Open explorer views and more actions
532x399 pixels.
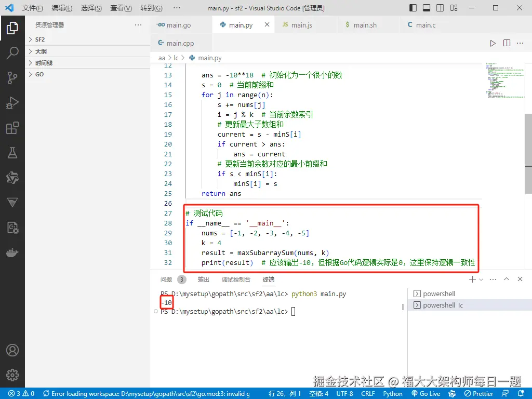(138, 25)
